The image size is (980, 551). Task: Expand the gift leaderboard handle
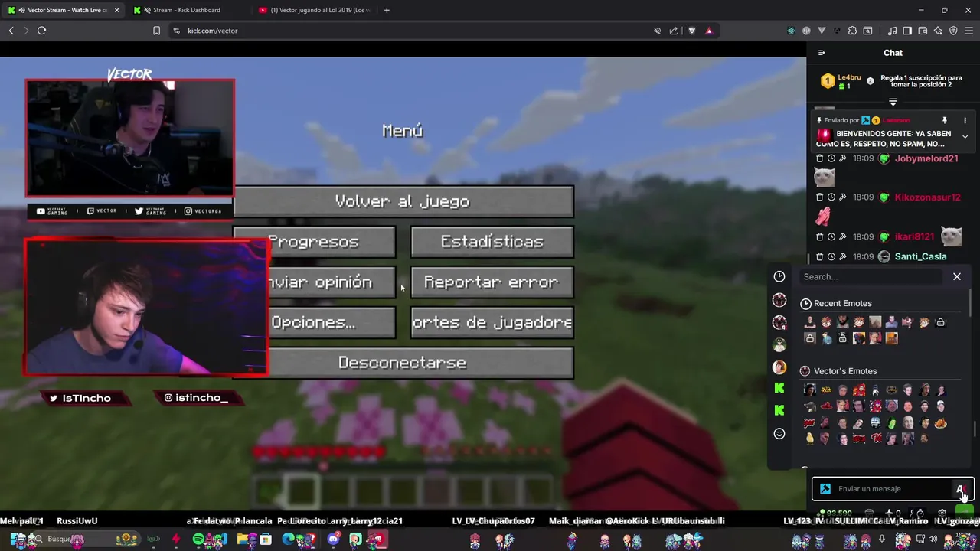[893, 102]
